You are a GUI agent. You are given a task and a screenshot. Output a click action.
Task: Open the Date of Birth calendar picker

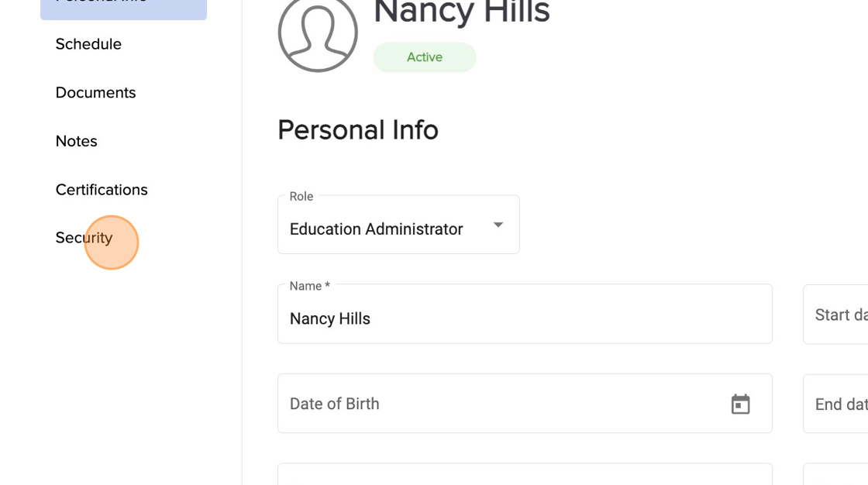click(x=740, y=404)
